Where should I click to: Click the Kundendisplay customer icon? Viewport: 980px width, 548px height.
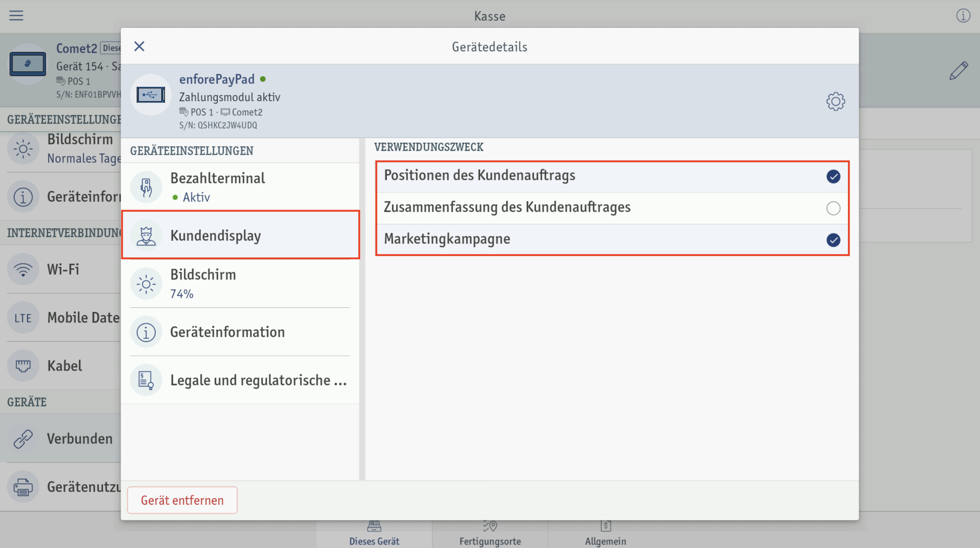(146, 235)
